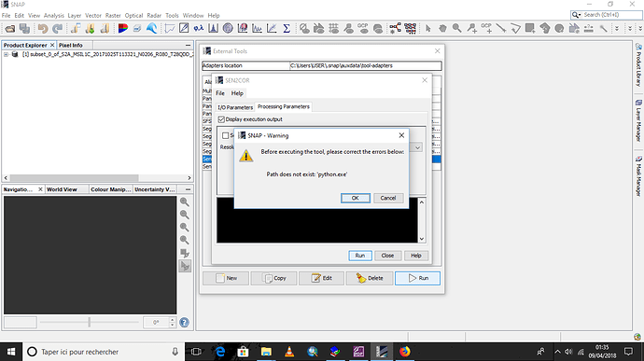
Task: Click the execution output scroll-down arrow
Action: point(422,239)
